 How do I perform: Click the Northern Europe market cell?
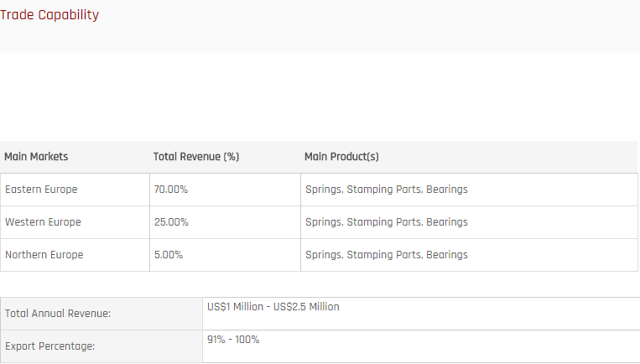(x=44, y=255)
